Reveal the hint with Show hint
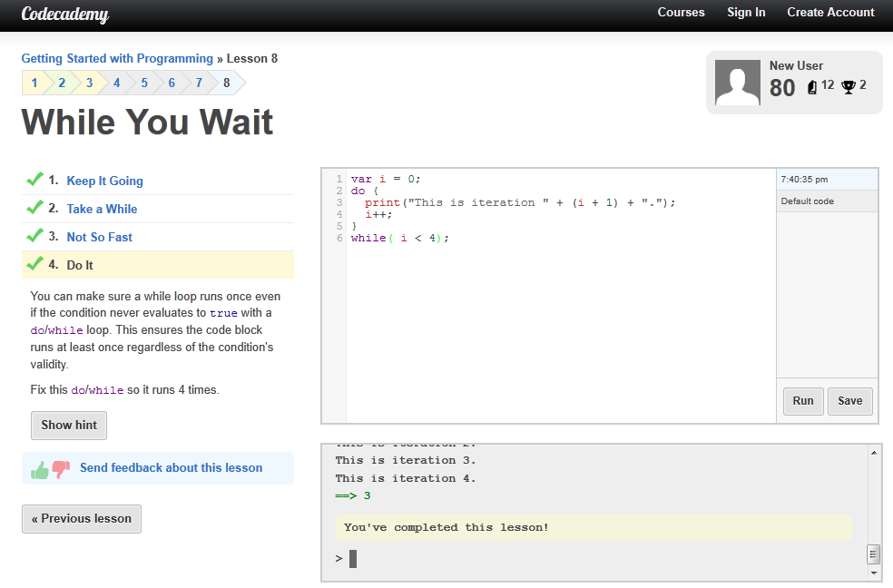The image size is (893, 588). [69, 426]
